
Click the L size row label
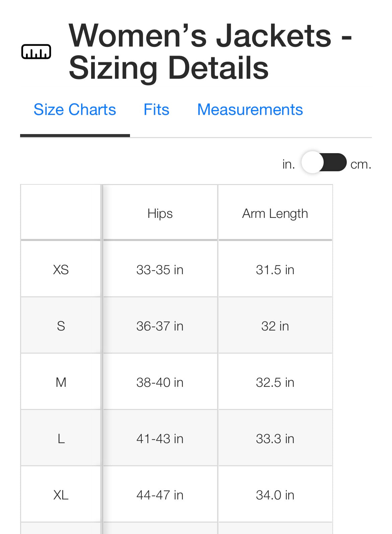pyautogui.click(x=61, y=439)
